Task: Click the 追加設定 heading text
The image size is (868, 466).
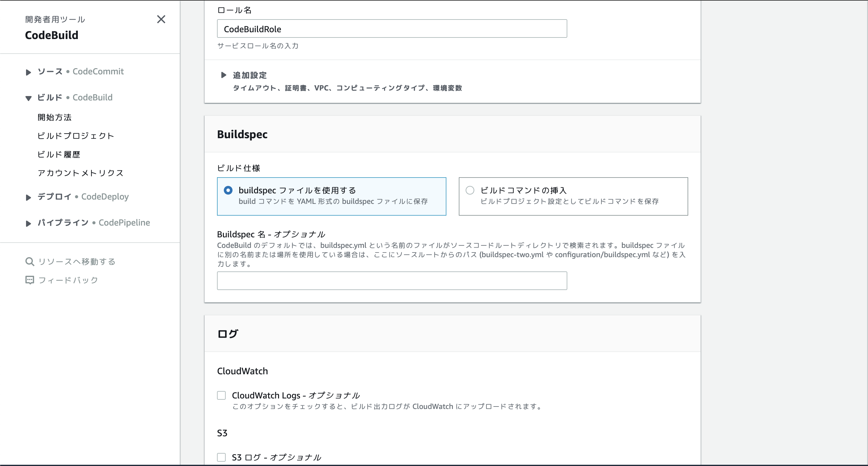Action: [x=250, y=75]
